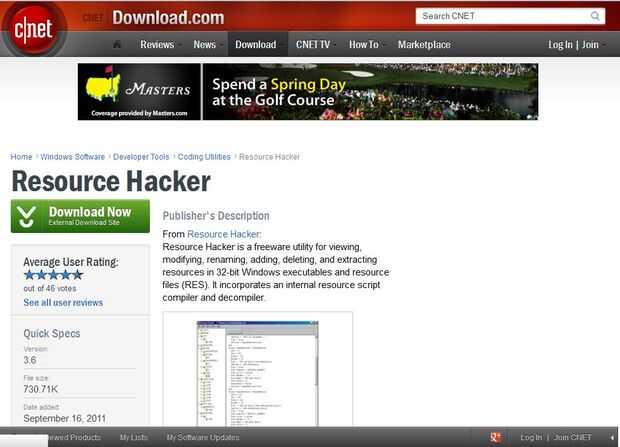This screenshot has height=447, width=620.
Task: Enlarge the Resource Hacker screenshot thumbnail
Action: coord(257,373)
